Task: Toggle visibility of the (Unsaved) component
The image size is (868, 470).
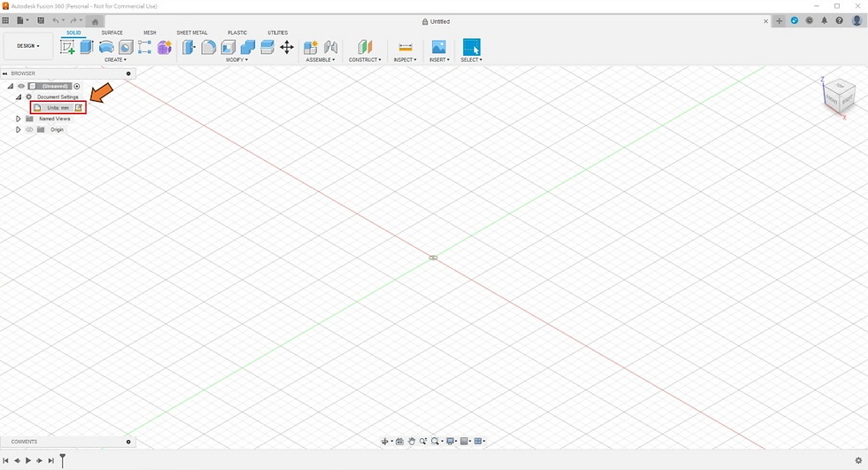Action: [x=21, y=86]
